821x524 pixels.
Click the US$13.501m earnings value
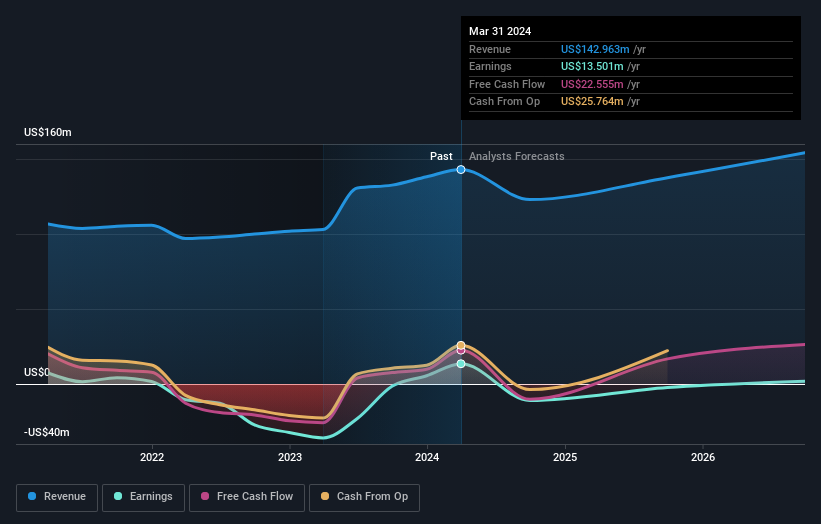point(592,66)
